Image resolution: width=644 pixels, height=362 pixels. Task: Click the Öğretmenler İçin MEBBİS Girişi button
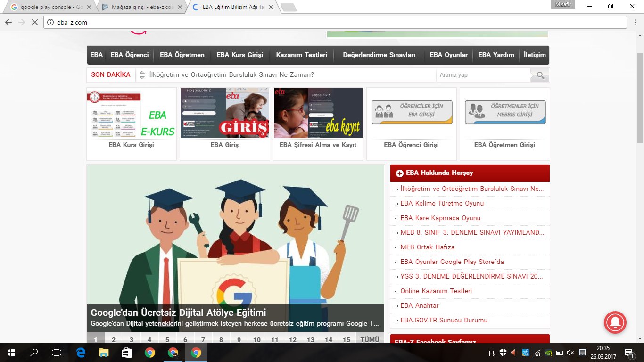tap(505, 112)
